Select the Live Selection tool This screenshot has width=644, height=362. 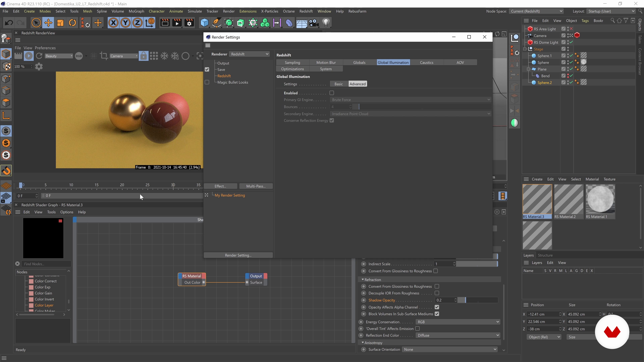36,23
